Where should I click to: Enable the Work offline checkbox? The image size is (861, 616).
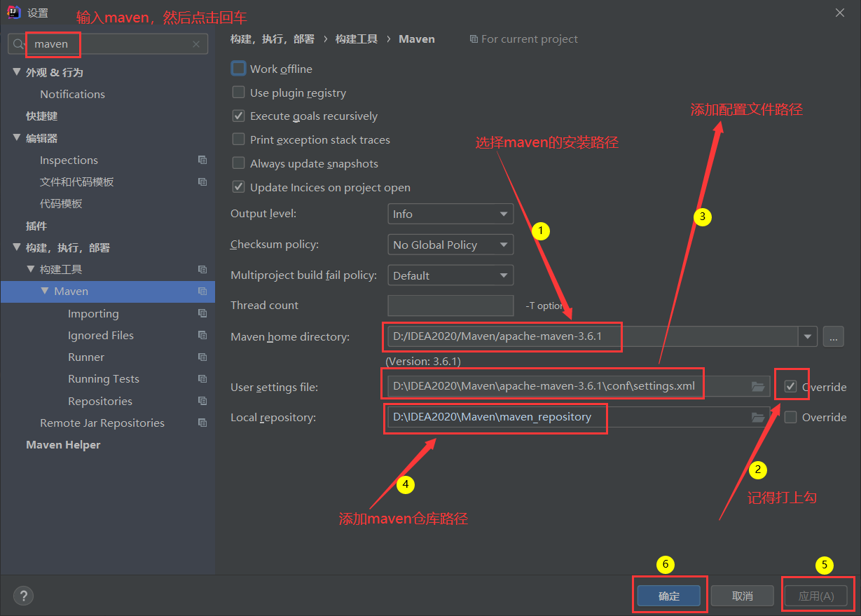click(x=239, y=69)
